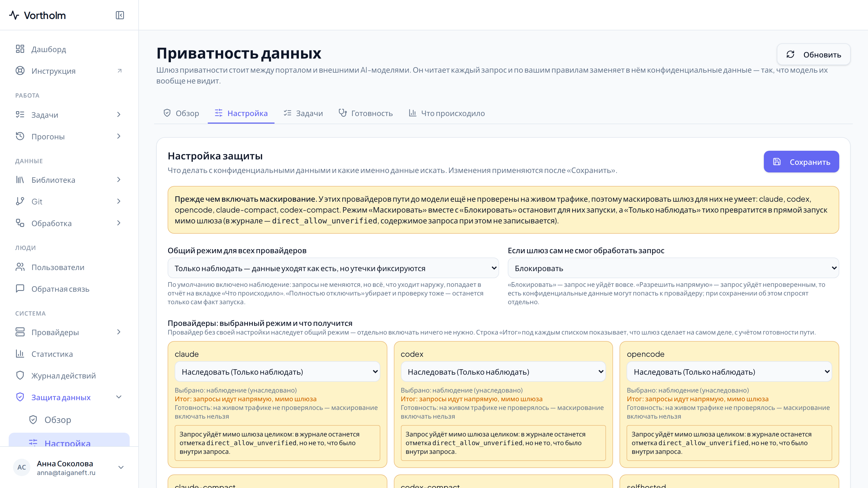868x488 pixels.
Task: Open the Что происходило tab
Action: coord(447,113)
